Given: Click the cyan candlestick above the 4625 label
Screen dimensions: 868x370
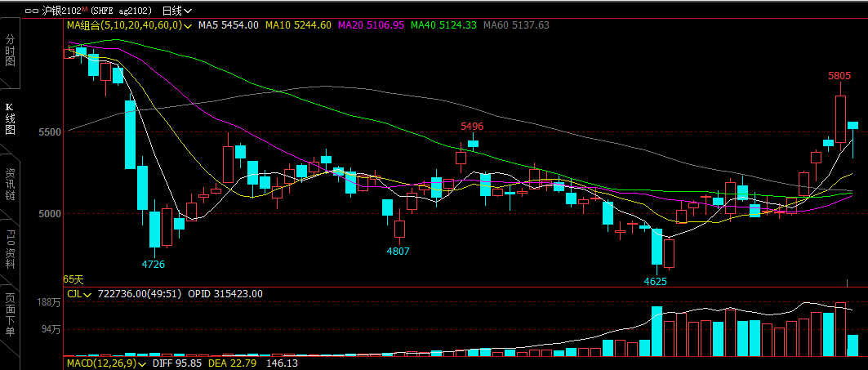Looking at the screenshot, I should (657, 247).
